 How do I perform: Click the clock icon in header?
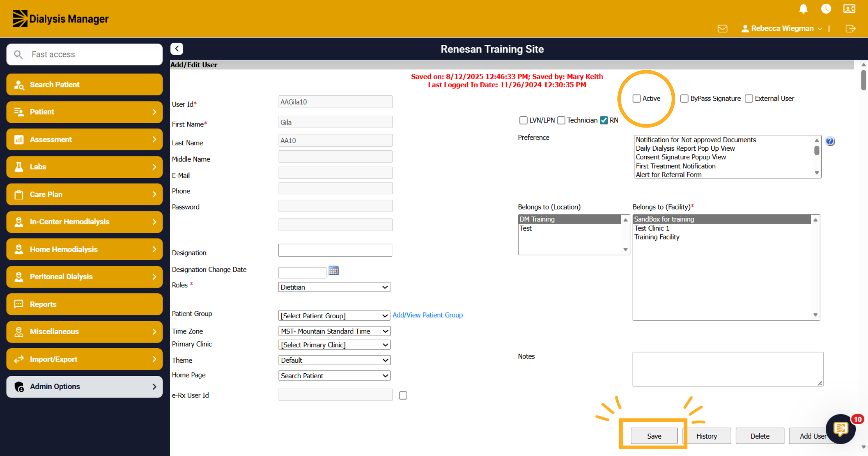826,9
